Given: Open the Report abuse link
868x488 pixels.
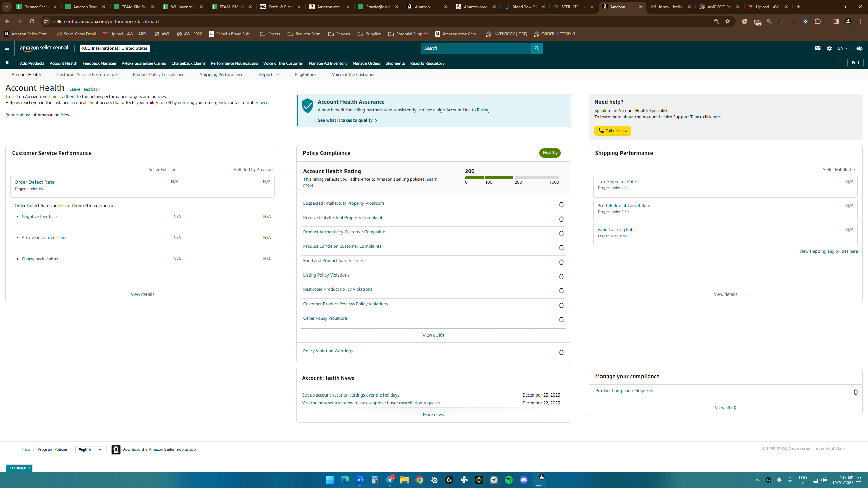Looking at the screenshot, I should (x=18, y=115).
